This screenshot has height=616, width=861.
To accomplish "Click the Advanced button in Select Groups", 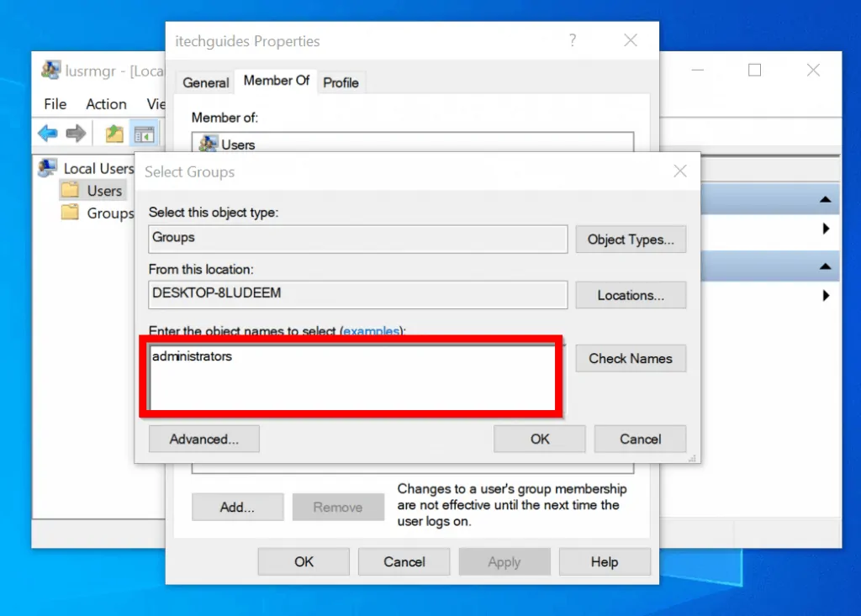I will coord(203,439).
